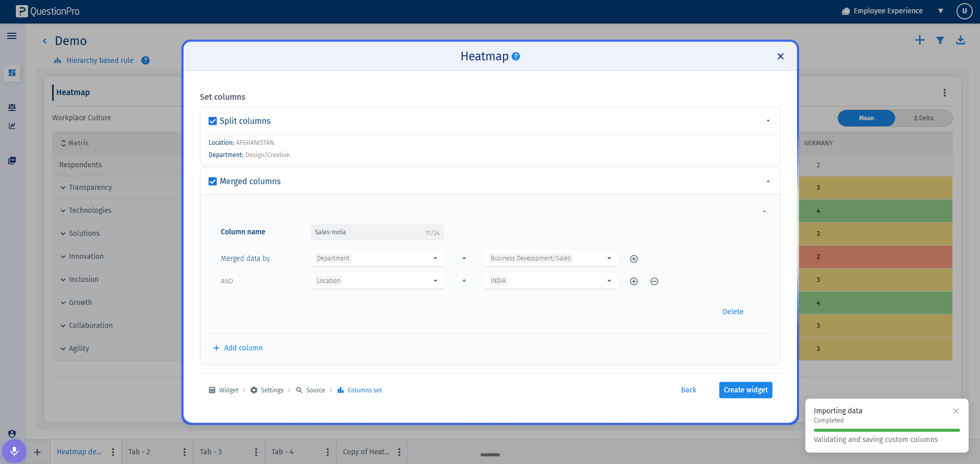
Task: Switch heatmap view to Delta
Action: point(923,118)
